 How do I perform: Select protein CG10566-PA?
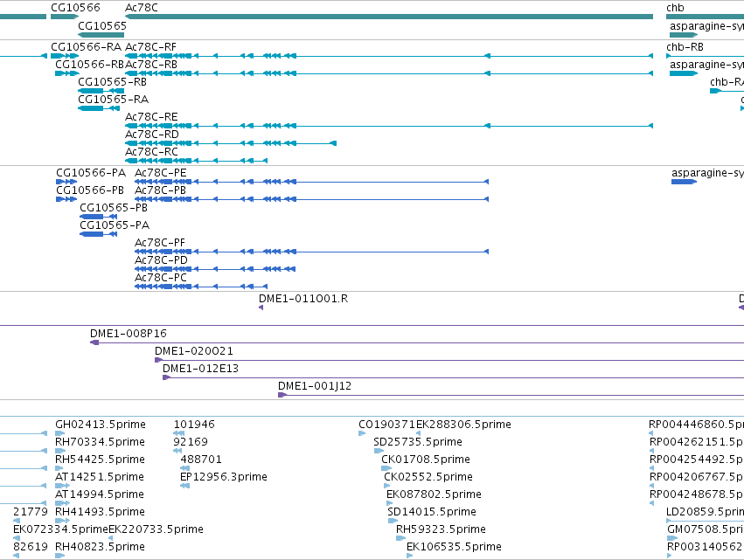66,182
